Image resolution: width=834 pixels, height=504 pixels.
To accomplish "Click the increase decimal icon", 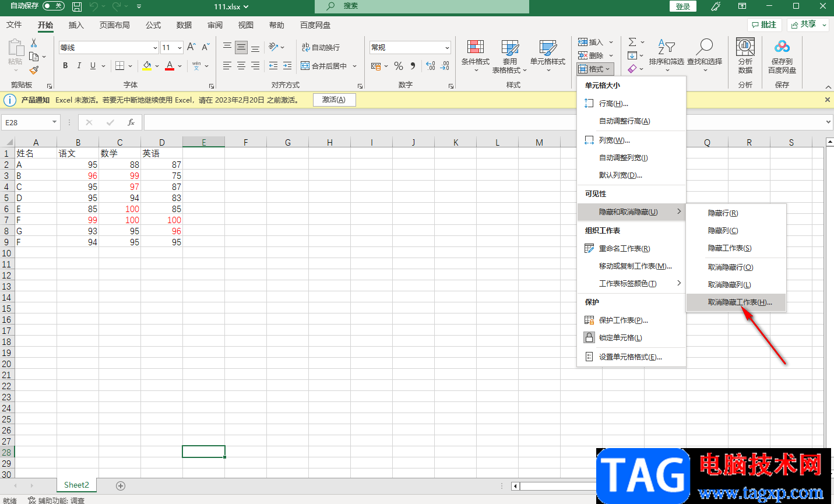I will tap(431, 66).
